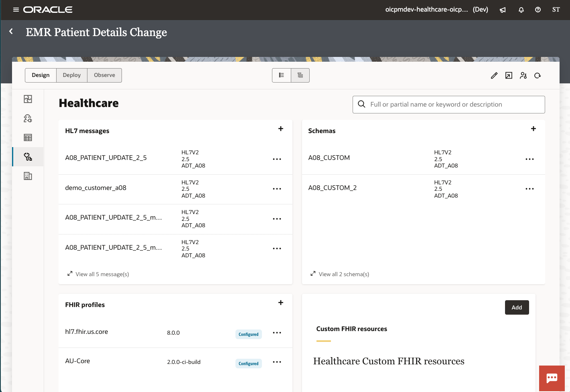Screen dimensions: 570x392
Task: Open the actions menu for hl7.fhir.us.core
Action: 277,333
